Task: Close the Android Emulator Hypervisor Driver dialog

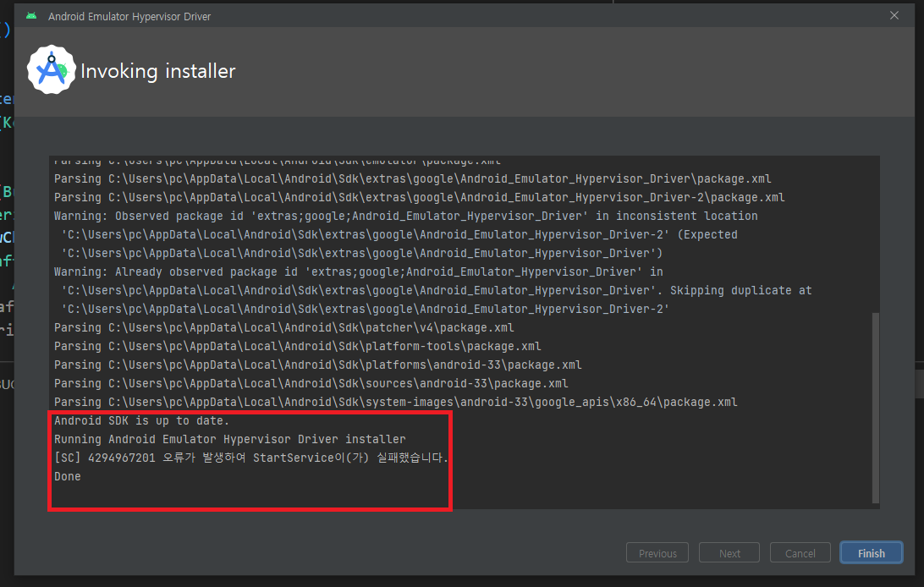Action: pyautogui.click(x=894, y=15)
